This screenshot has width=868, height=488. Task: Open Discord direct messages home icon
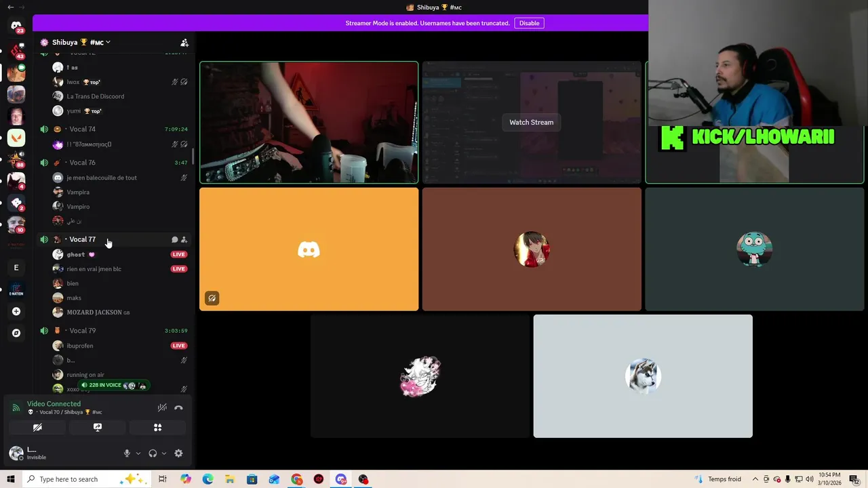click(16, 26)
